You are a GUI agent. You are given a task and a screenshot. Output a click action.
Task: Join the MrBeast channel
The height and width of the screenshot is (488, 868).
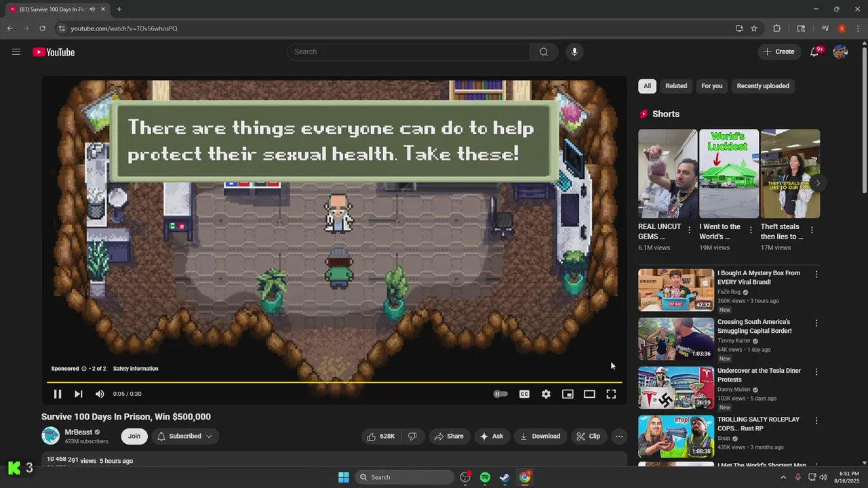134,436
